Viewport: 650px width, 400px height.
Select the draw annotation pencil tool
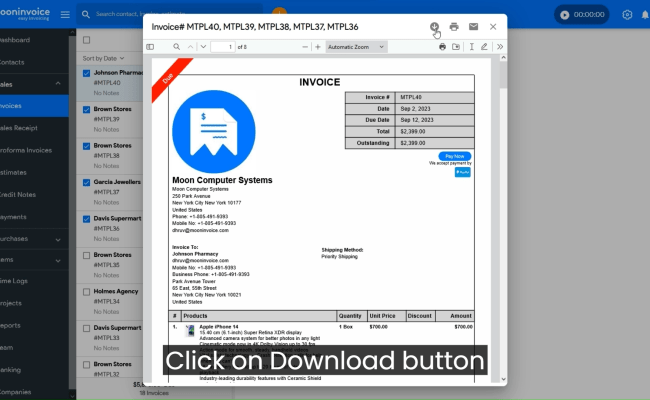pyautogui.click(x=484, y=47)
